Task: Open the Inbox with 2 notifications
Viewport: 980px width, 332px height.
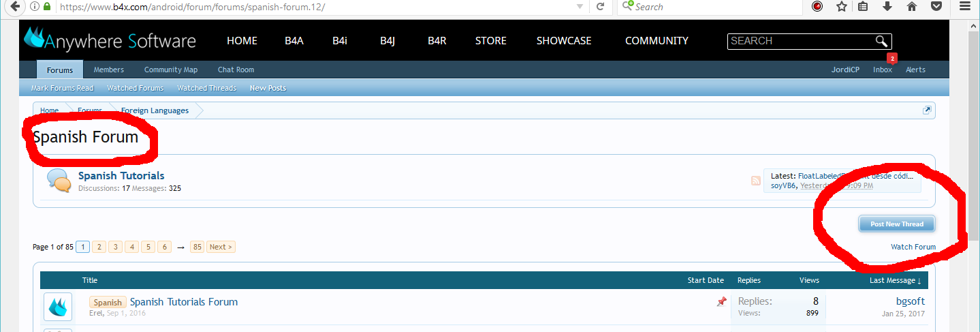Action: 883,70
